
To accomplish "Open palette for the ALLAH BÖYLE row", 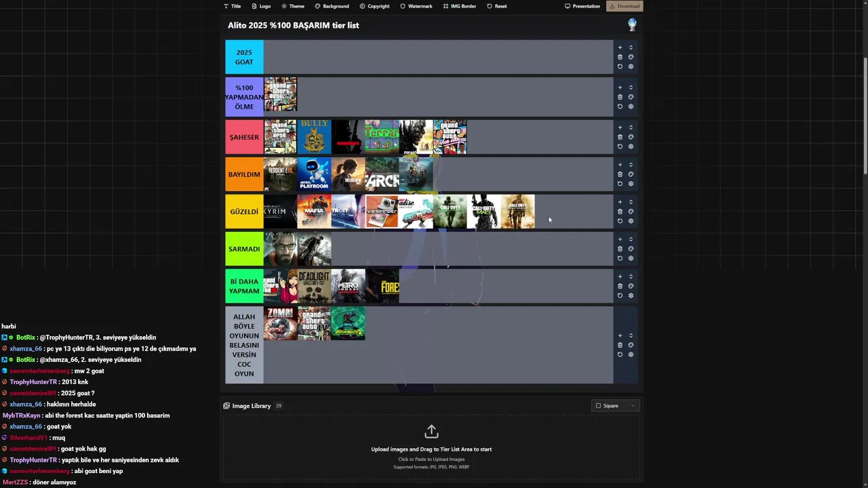I will [x=631, y=345].
